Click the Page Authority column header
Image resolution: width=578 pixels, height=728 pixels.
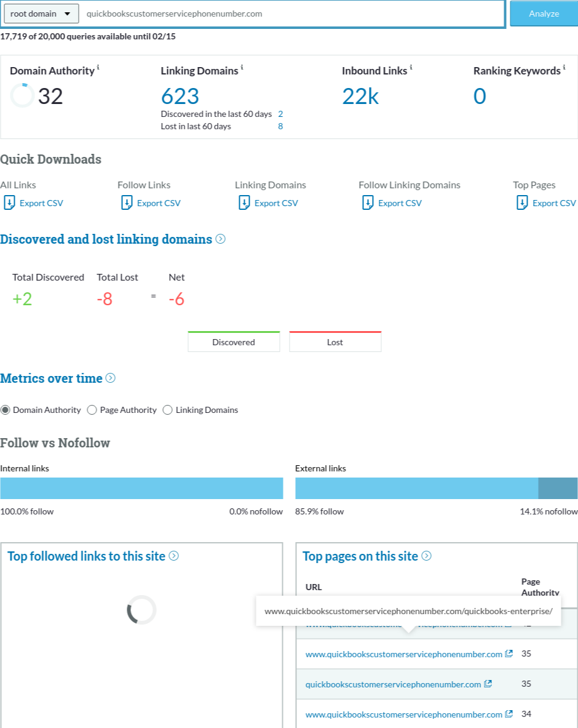tap(540, 587)
